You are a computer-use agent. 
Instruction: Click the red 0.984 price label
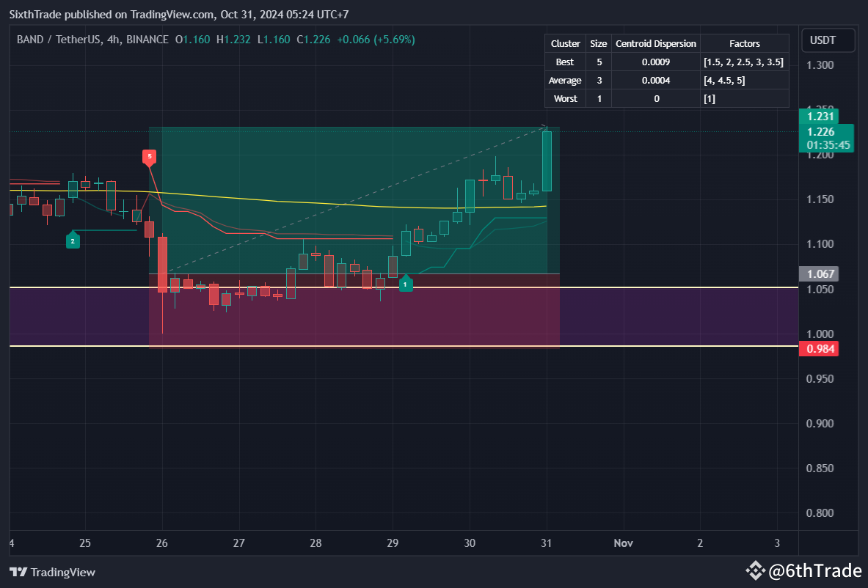pos(819,349)
